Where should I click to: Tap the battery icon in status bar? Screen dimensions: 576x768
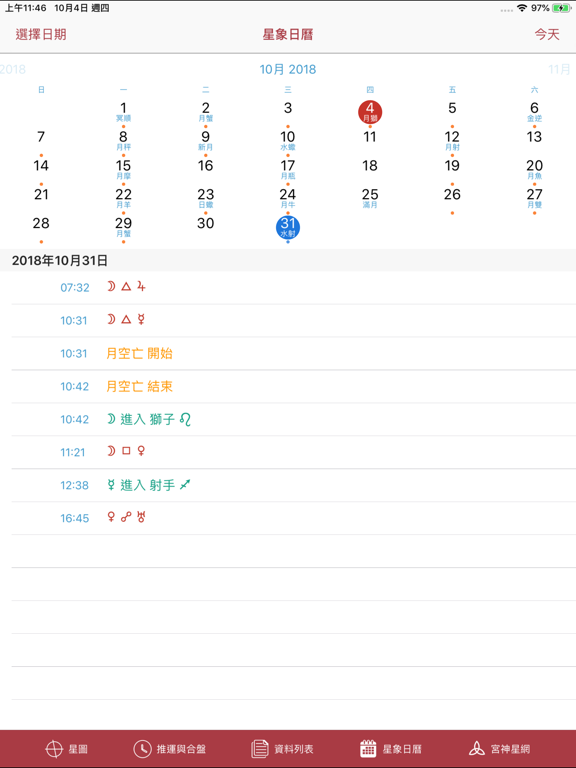[561, 8]
